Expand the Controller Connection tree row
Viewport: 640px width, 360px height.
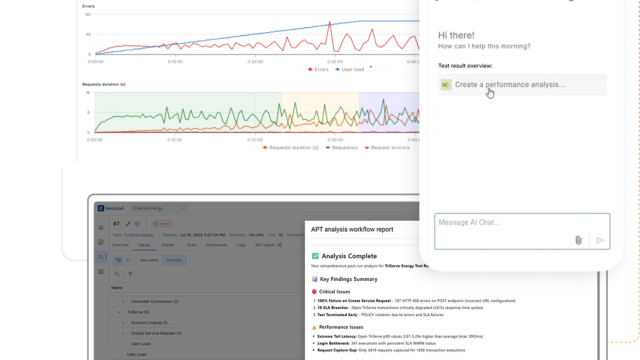[x=123, y=302]
